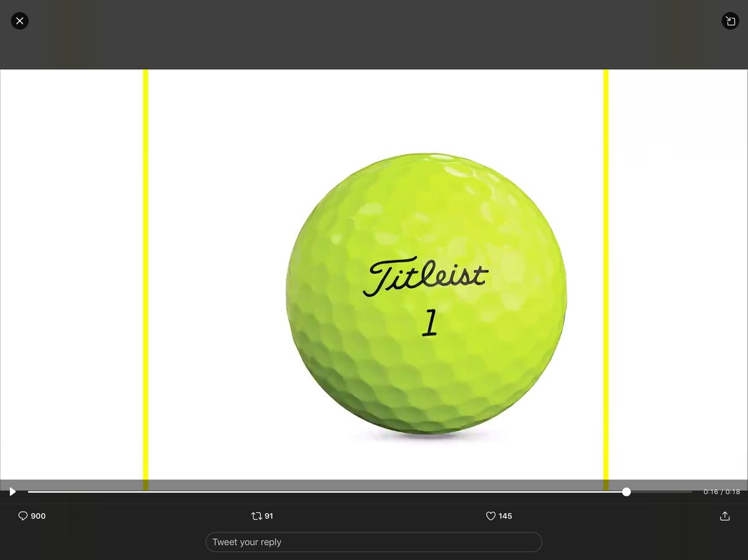Open the share menu icon
The height and width of the screenshot is (560, 748).
(x=724, y=516)
